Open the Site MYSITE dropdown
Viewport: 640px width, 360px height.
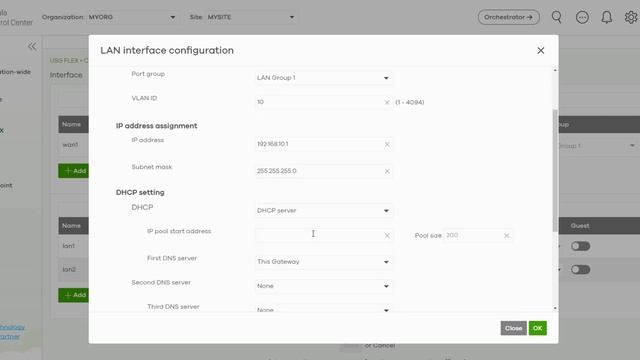pyautogui.click(x=251, y=17)
